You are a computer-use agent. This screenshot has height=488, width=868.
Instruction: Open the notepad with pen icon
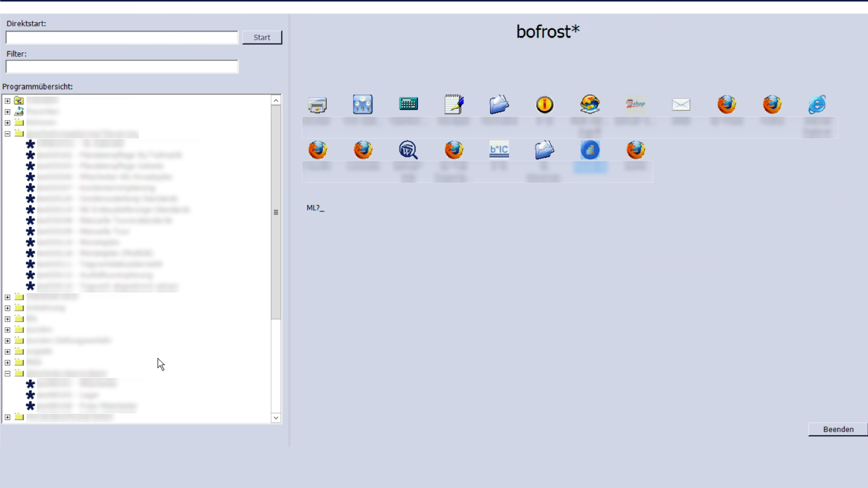(x=454, y=104)
